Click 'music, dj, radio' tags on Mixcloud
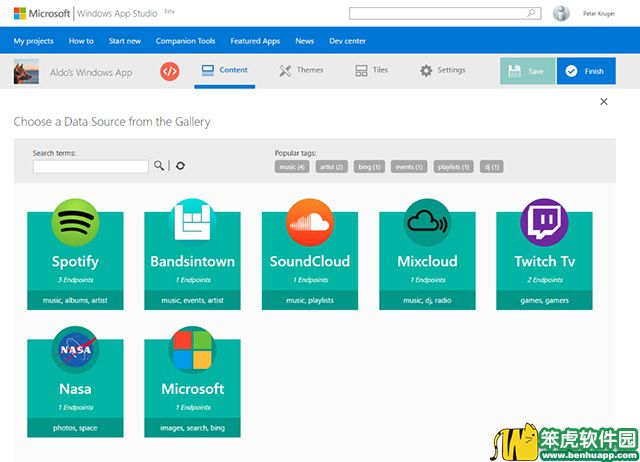Viewport: 640px width, 462px height. (427, 300)
